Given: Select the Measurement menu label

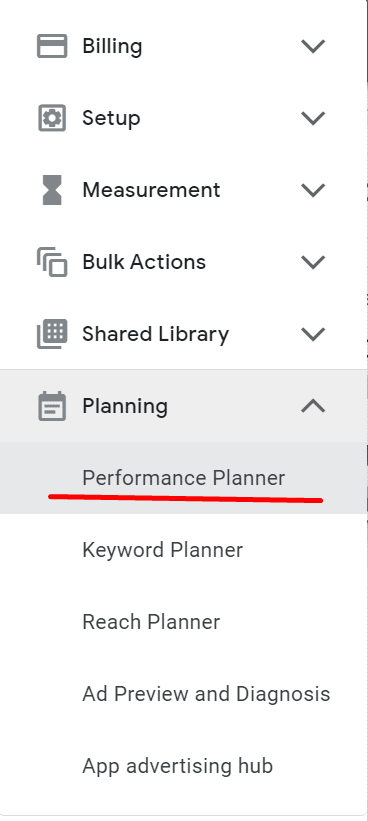Looking at the screenshot, I should click(151, 190).
